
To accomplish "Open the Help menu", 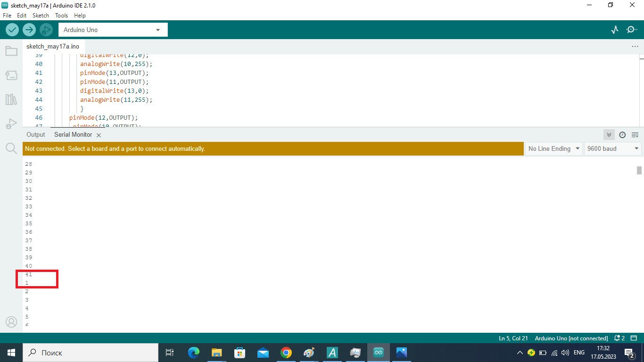I will (80, 16).
